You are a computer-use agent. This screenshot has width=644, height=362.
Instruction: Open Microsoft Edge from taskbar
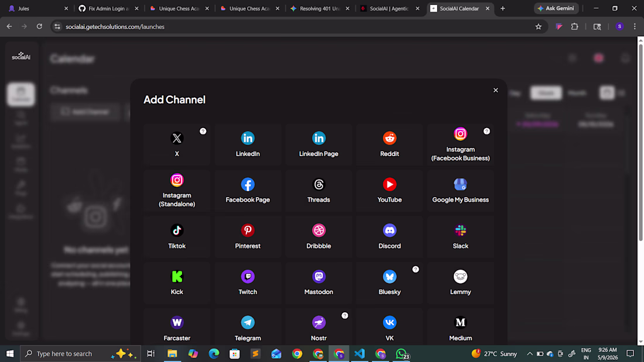[x=214, y=353]
